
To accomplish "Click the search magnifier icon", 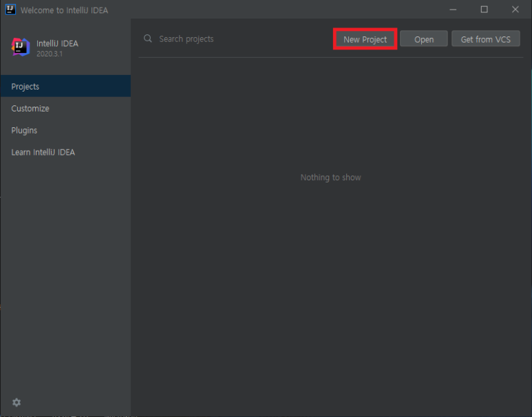I will [x=147, y=39].
